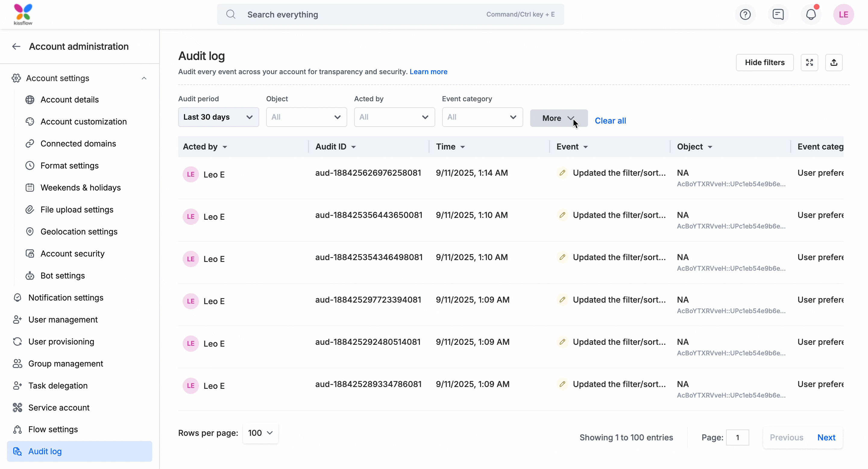The width and height of the screenshot is (868, 469).
Task: Click the fullscreen expand icon
Action: pos(809,62)
